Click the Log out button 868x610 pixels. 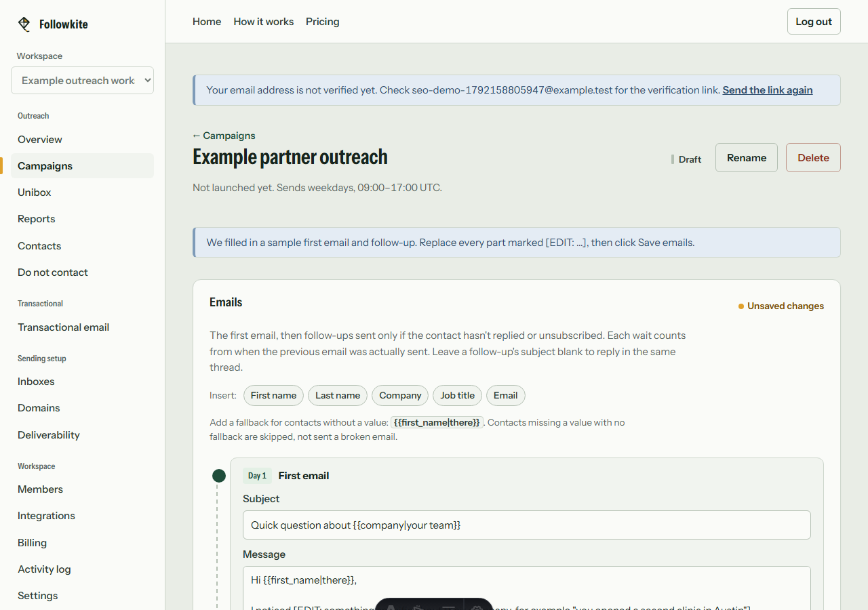[814, 22]
